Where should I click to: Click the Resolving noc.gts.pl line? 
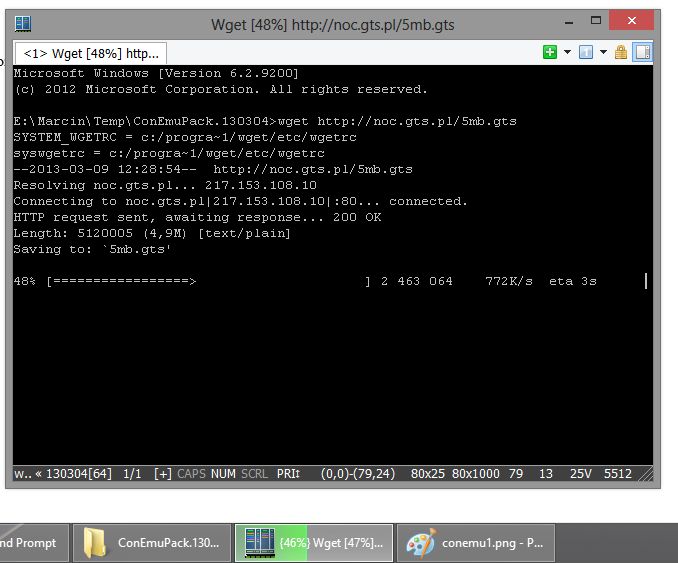pos(165,185)
